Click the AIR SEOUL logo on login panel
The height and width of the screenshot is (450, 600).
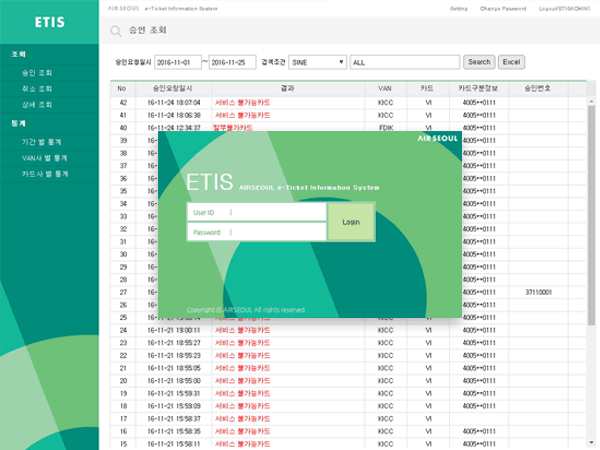[437, 138]
